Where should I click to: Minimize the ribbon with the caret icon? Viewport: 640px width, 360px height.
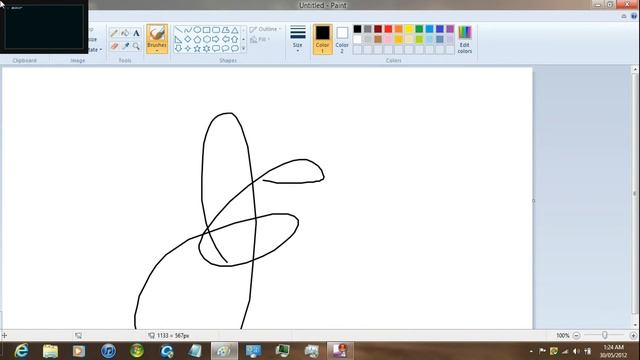624,16
